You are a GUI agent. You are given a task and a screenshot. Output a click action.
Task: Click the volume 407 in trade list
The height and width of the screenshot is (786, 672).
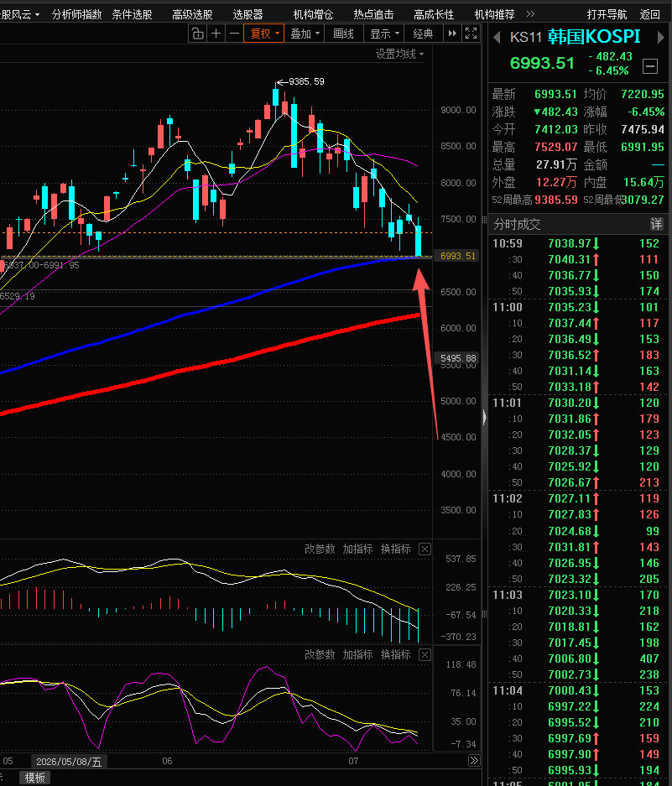[649, 658]
